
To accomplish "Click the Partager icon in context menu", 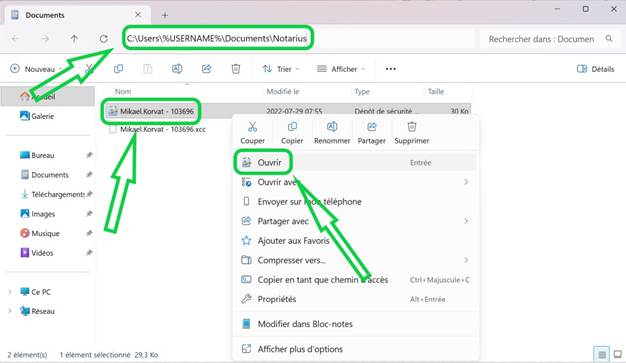I will coord(372,127).
